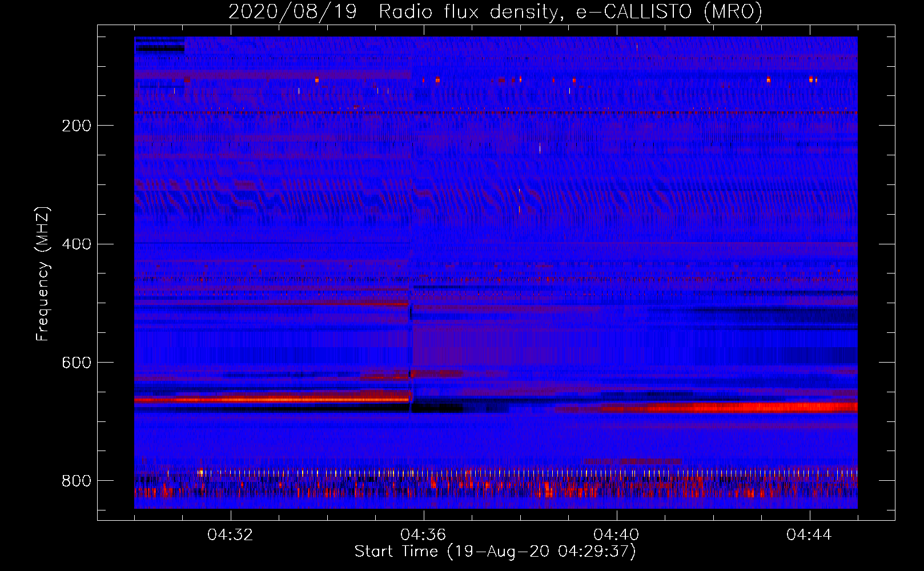Click the 04:44 time tick label
Viewport: 924px width, 571px height.
click(809, 535)
